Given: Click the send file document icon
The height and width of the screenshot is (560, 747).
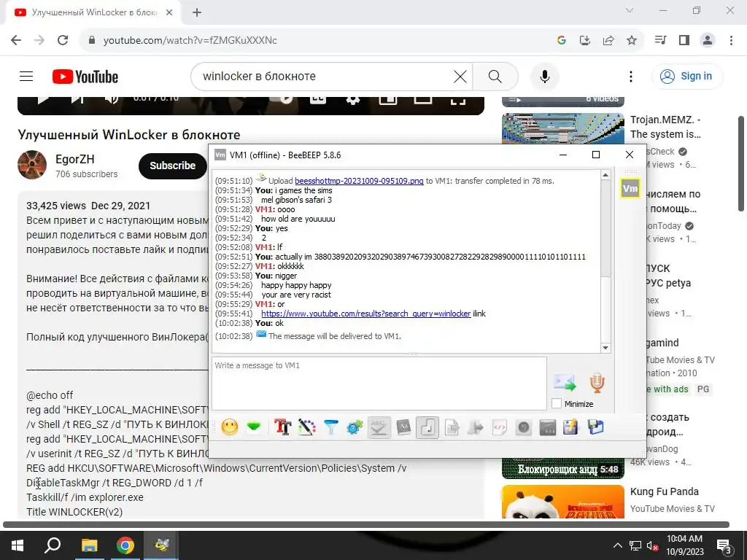Looking at the screenshot, I should point(452,427).
